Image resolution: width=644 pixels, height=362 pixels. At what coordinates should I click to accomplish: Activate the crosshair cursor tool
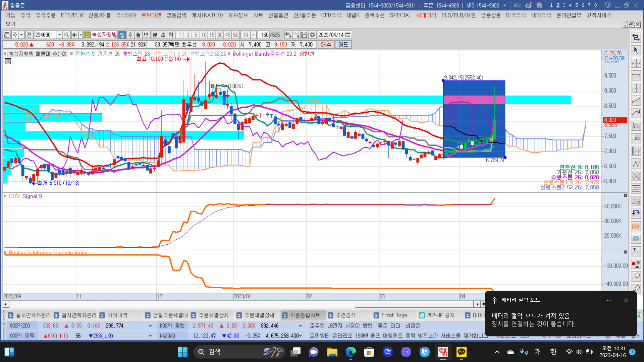click(x=636, y=63)
